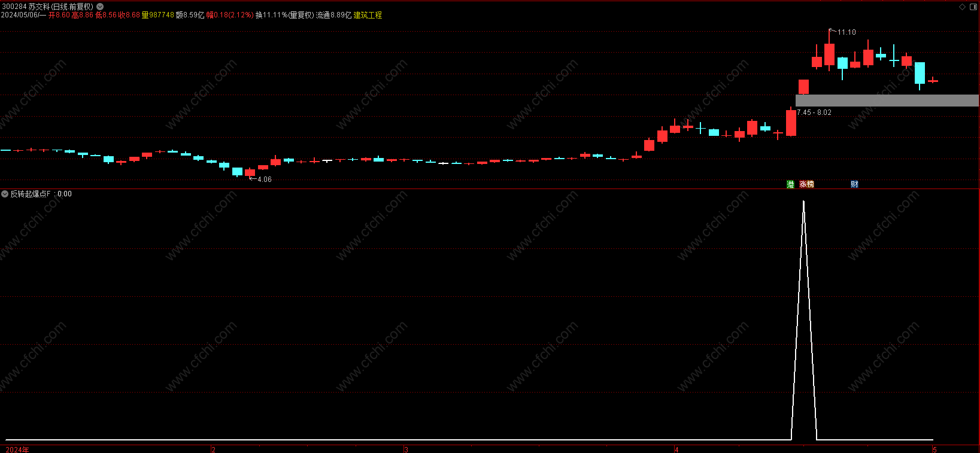
Task: Open the green 港 event marker
Action: (790, 184)
